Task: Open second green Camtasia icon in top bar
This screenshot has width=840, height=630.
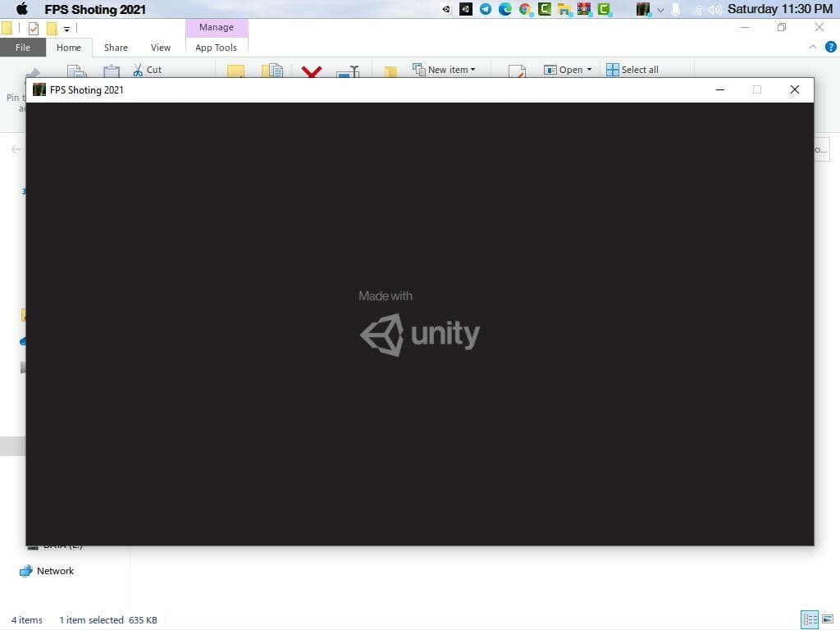Action: click(604, 8)
